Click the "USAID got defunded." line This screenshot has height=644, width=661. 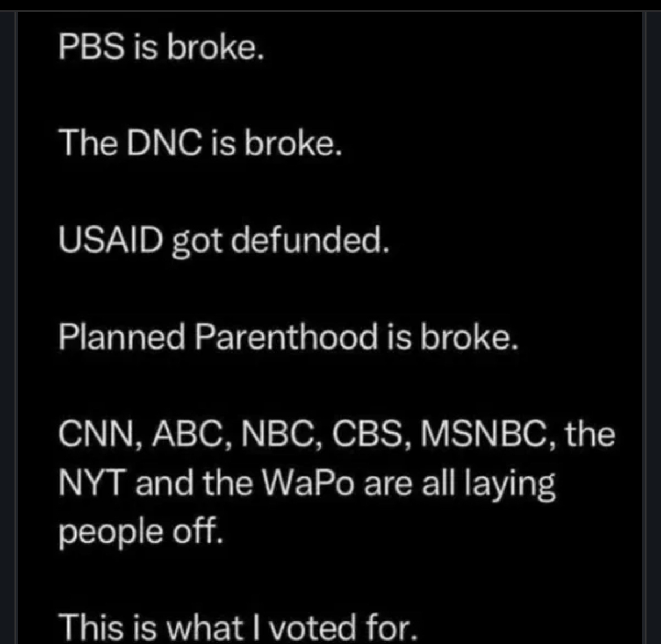click(224, 241)
